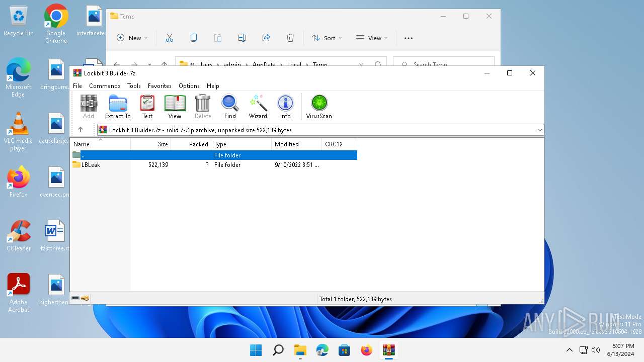Open Google Chrome desktop shortcut
This screenshot has height=362, width=644.
coord(56,24)
